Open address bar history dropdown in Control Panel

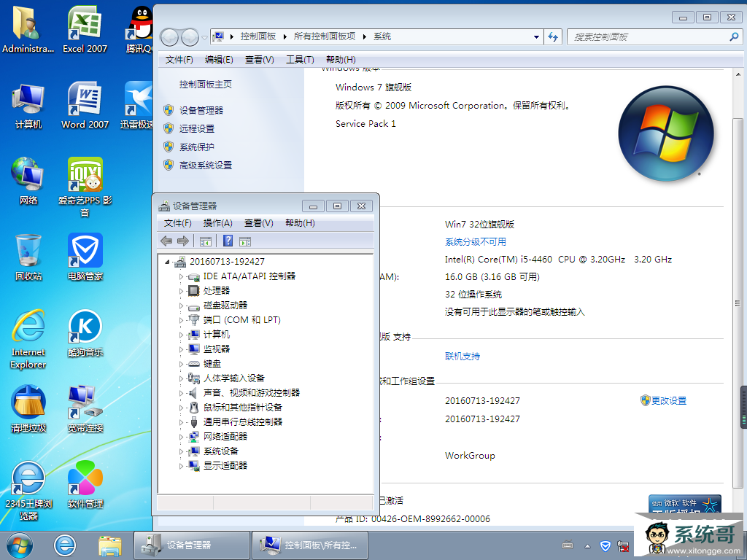[x=536, y=37]
